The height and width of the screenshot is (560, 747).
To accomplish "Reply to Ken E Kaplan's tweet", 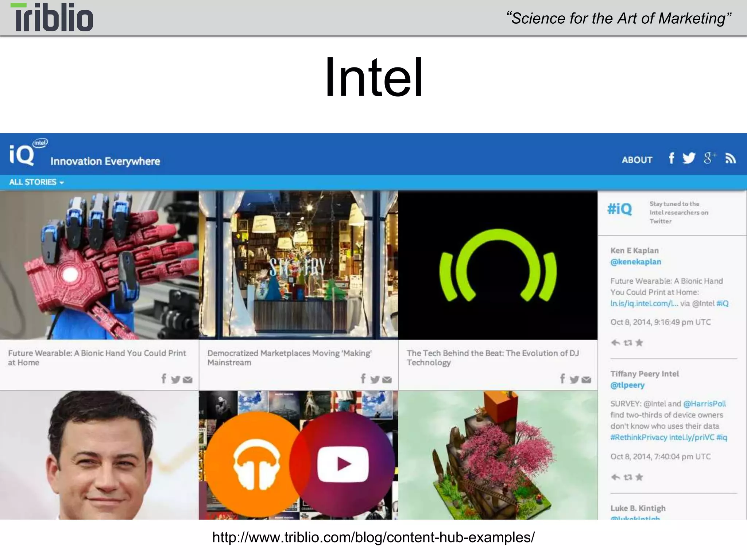I will 615,343.
